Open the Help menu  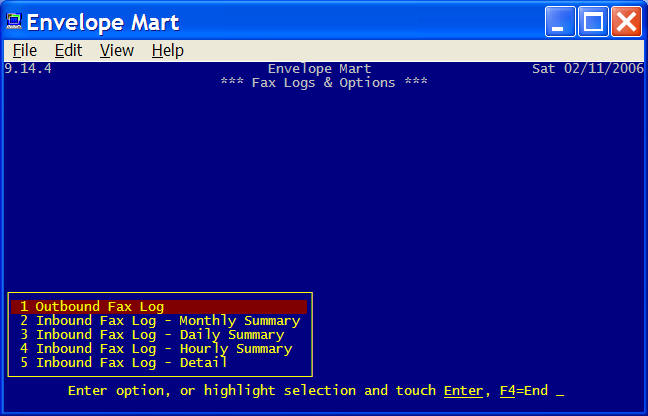pos(167,50)
